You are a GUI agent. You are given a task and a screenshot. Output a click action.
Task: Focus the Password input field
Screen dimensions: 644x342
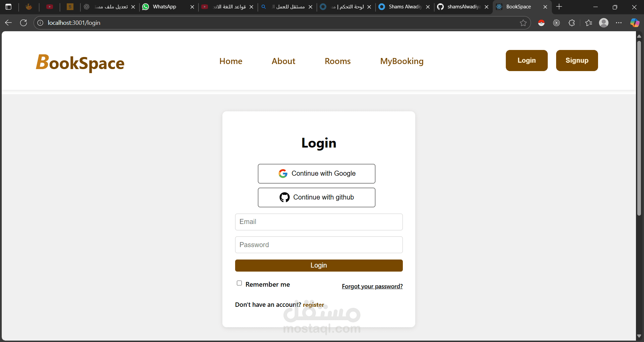click(x=319, y=245)
